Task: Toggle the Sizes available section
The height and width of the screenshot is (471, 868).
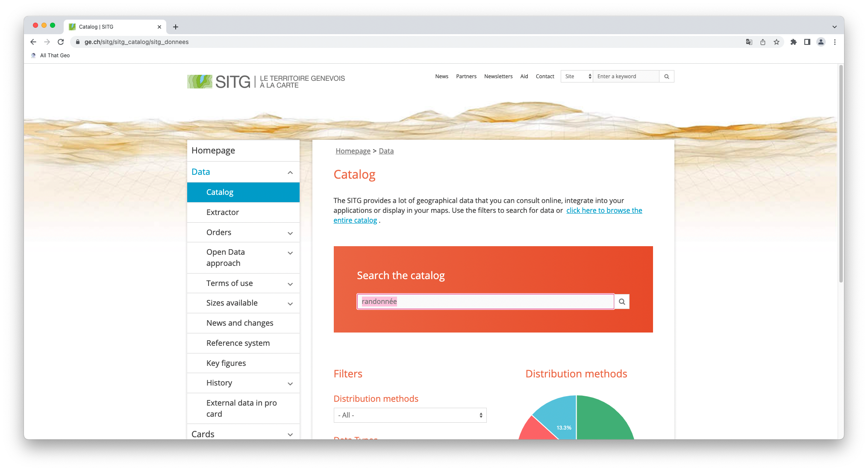Action: [291, 303]
